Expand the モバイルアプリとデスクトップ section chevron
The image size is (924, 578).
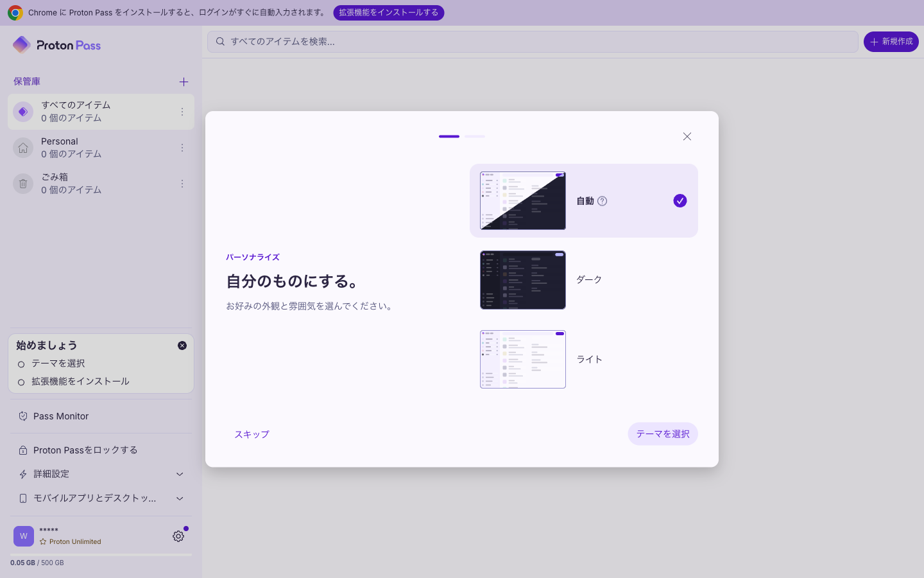(x=180, y=498)
